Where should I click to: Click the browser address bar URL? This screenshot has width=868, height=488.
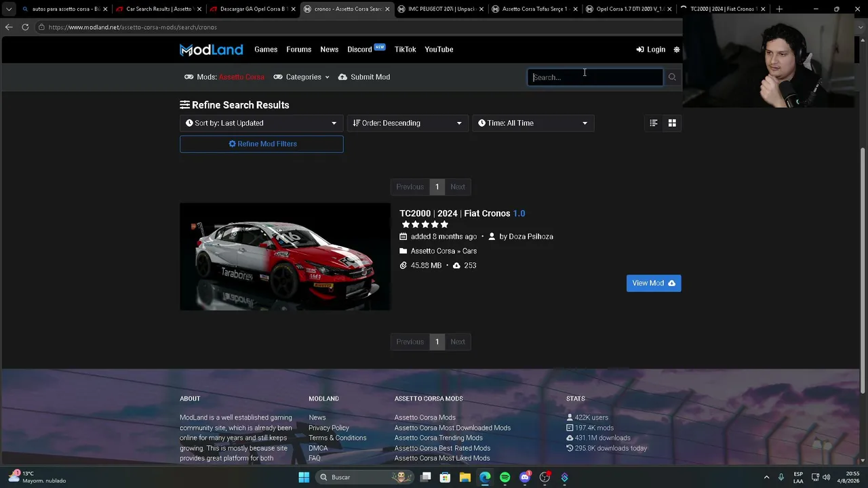coord(132,27)
